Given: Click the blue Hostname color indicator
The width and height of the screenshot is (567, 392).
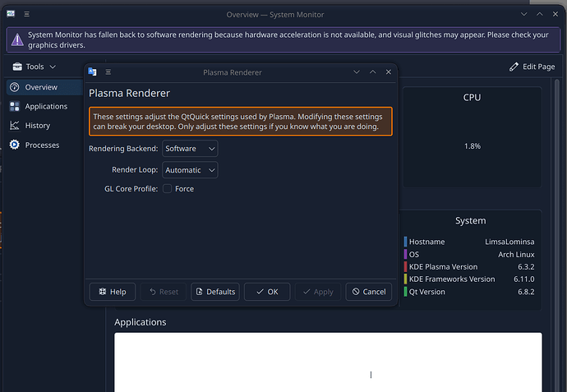Looking at the screenshot, I should pyautogui.click(x=405, y=242).
